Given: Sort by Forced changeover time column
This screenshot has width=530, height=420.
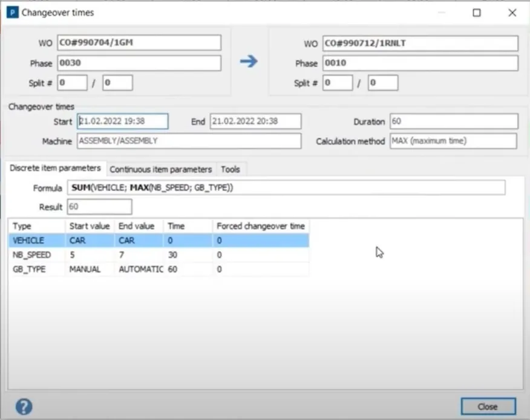Looking at the screenshot, I should click(261, 226).
